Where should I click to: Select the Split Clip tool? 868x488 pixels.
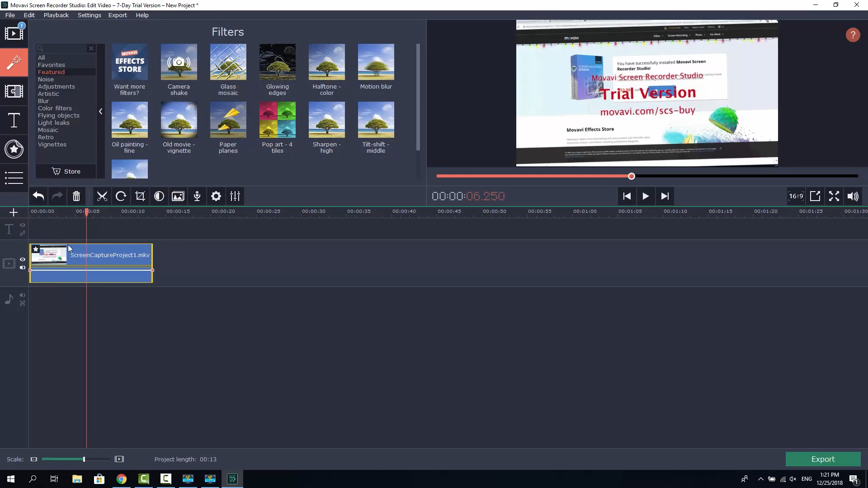(101, 196)
